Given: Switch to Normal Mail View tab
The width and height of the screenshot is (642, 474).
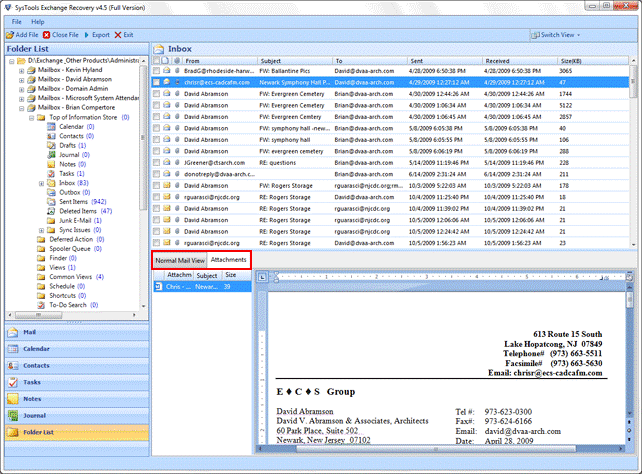Looking at the screenshot, I should (180, 260).
